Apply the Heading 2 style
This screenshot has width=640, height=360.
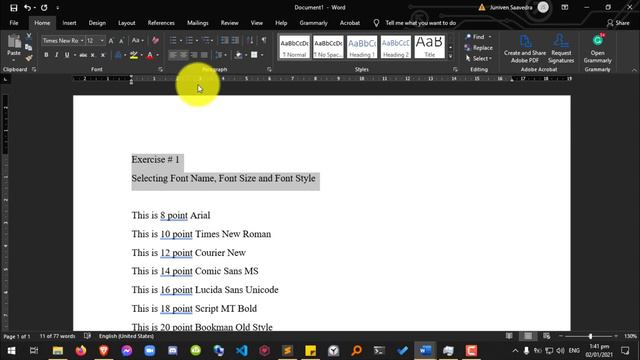coord(396,47)
